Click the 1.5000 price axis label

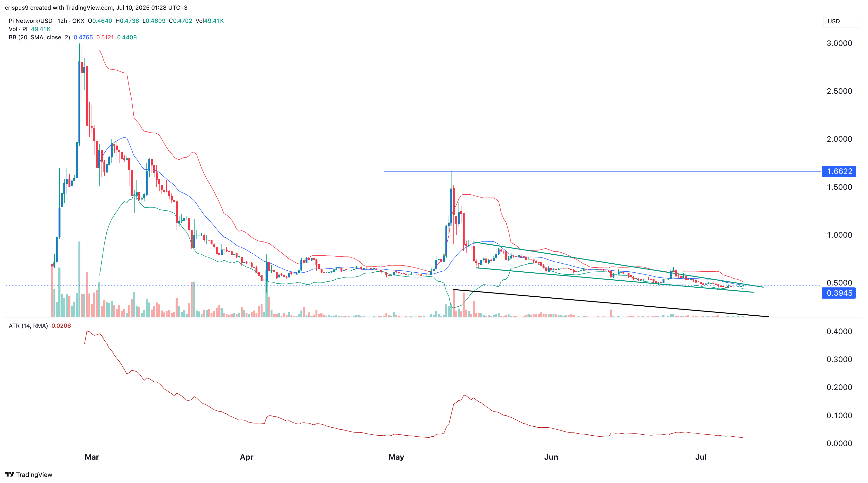(839, 187)
